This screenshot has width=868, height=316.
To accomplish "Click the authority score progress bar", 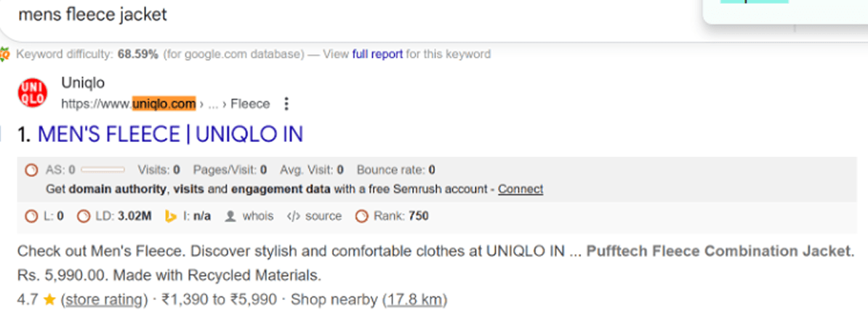I will (103, 170).
